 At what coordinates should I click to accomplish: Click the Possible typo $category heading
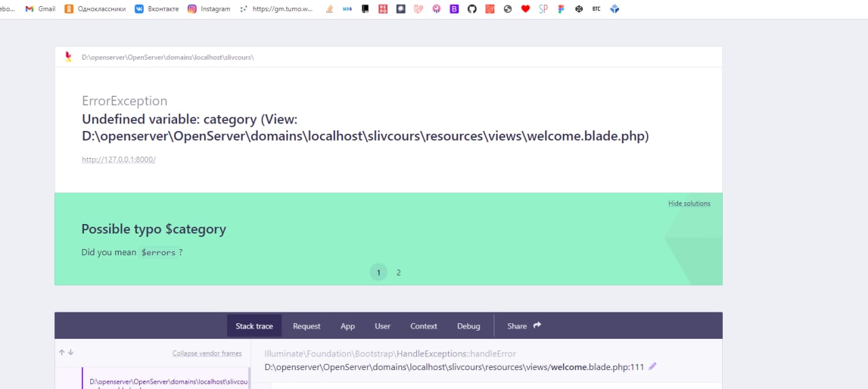[154, 229]
